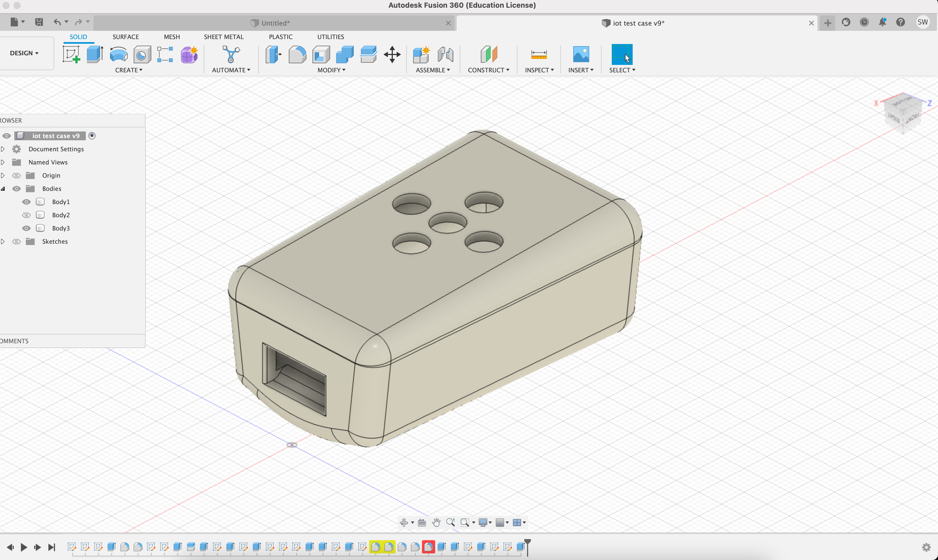This screenshot has width=938, height=560.
Task: Open the MODIFY dropdown menu
Action: 331,70
